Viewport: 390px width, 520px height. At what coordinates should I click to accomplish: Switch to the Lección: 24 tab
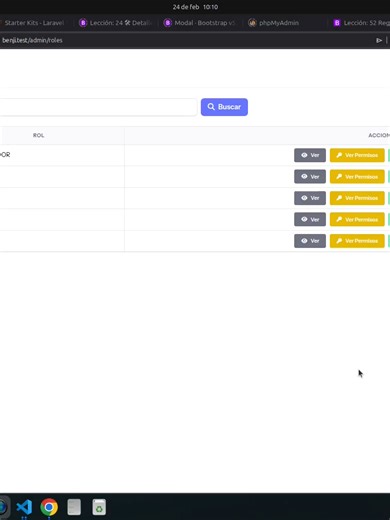tap(116, 23)
